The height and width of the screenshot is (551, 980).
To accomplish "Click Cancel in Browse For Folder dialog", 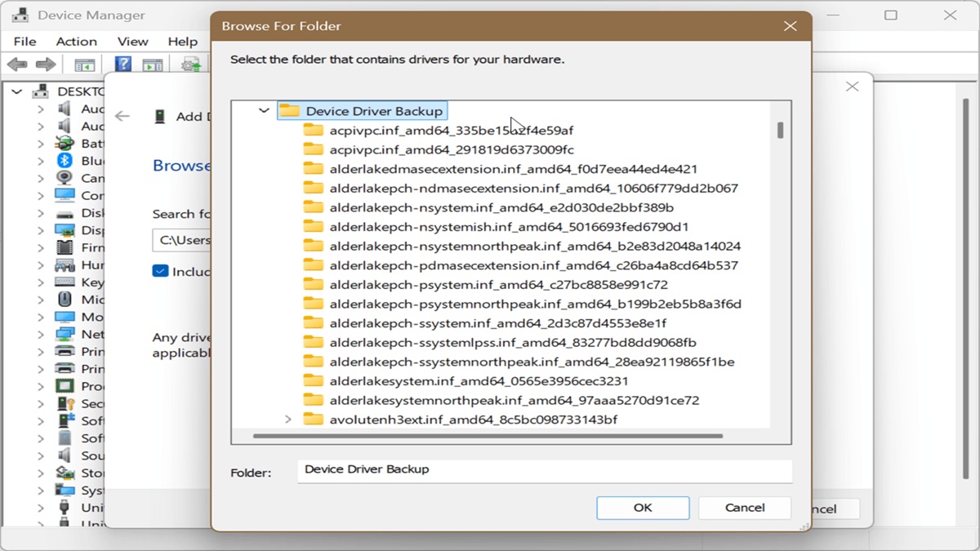I will tap(745, 508).
